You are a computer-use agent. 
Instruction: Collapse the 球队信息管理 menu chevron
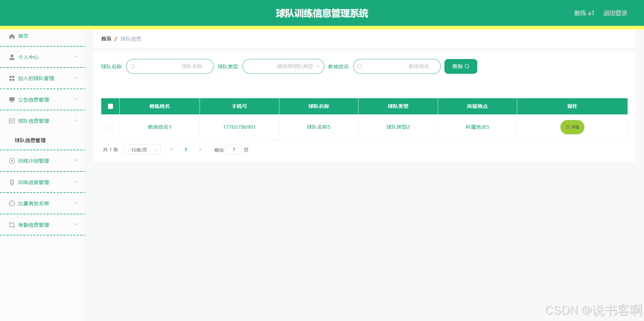76,120
